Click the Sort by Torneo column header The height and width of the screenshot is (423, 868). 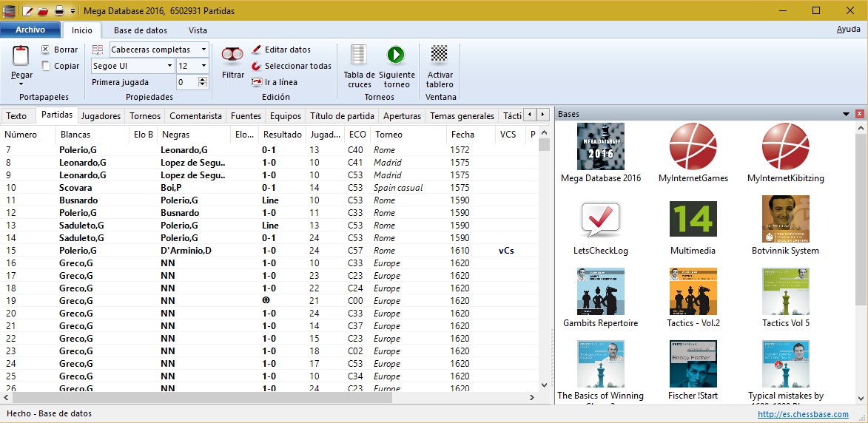pyautogui.click(x=408, y=135)
